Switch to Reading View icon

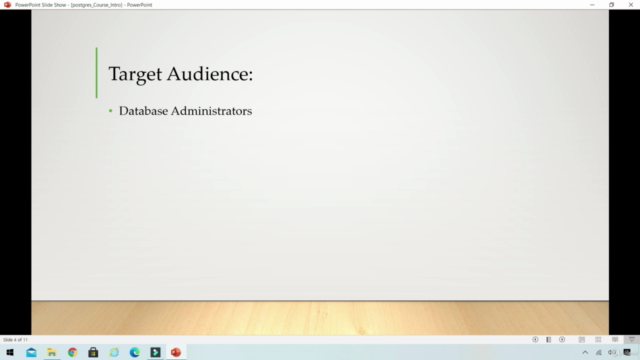click(x=615, y=340)
